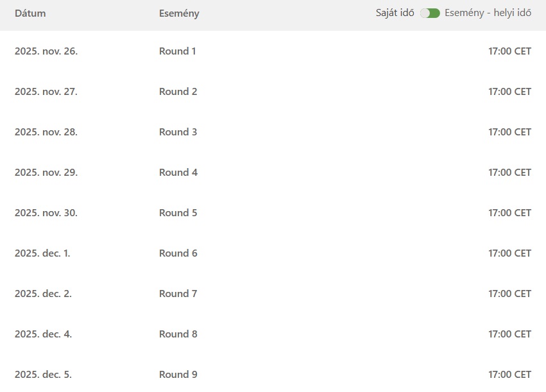The height and width of the screenshot is (392, 546).
Task: Click the Round 5 event name
Action: (178, 213)
